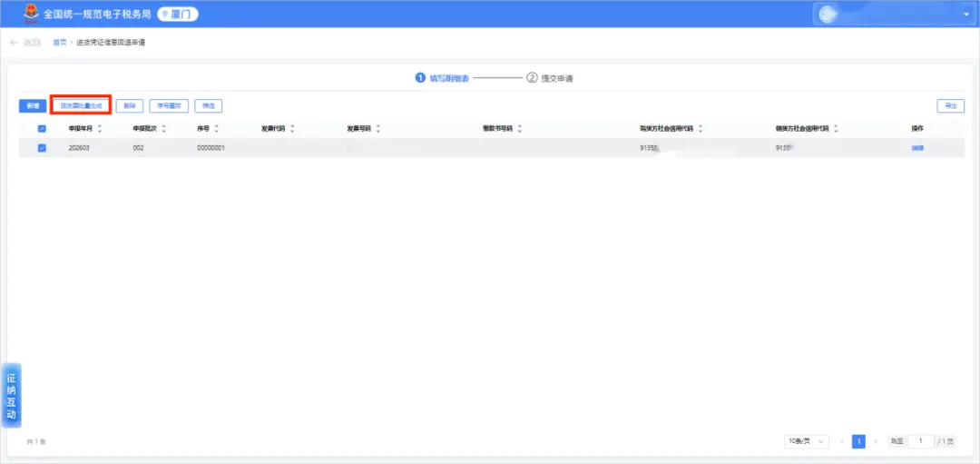980x464 pixels.
Task: Click the blue 新增 button
Action: 33,106
